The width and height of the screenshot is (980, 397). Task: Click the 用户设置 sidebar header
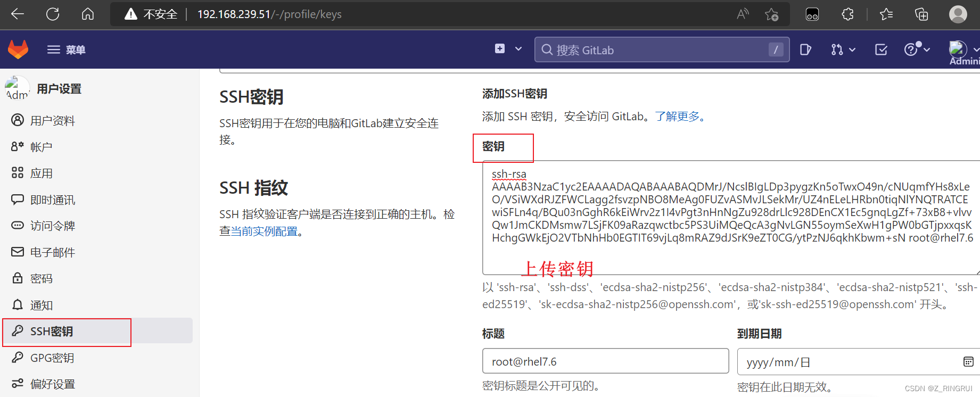[x=59, y=89]
